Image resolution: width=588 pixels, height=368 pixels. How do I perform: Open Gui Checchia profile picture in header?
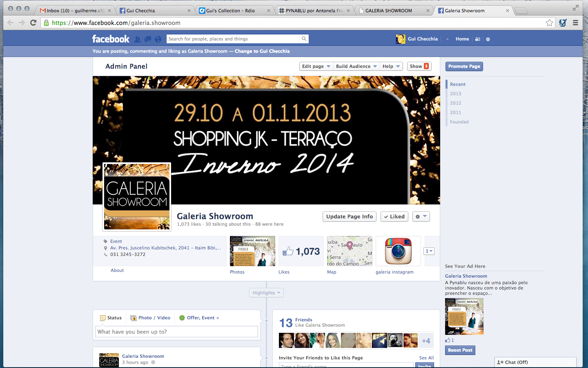401,39
